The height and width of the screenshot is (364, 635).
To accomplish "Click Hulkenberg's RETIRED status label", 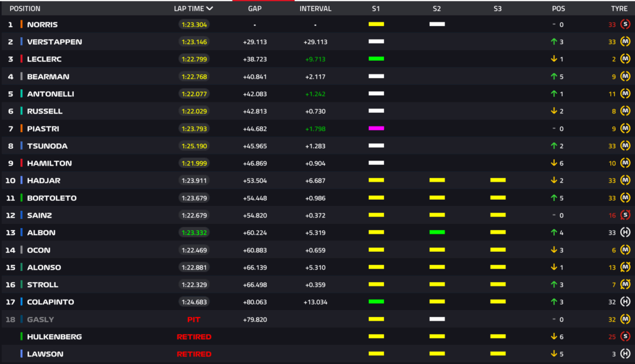I will click(x=193, y=337).
